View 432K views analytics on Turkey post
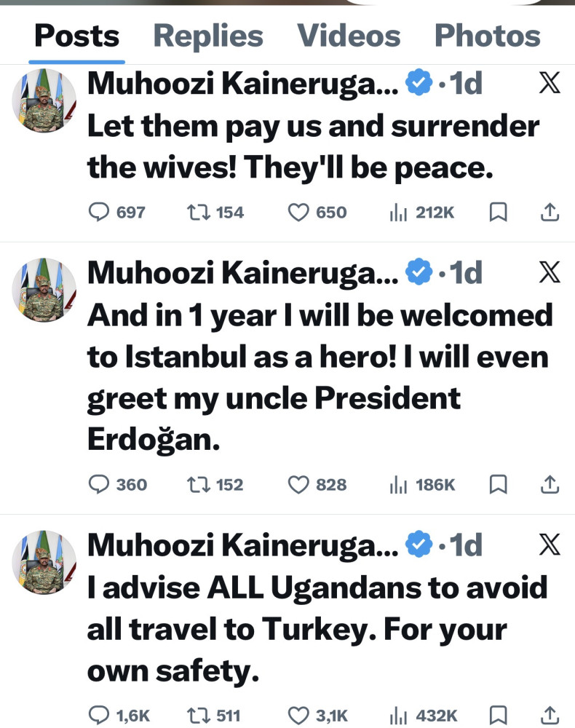 424,716
